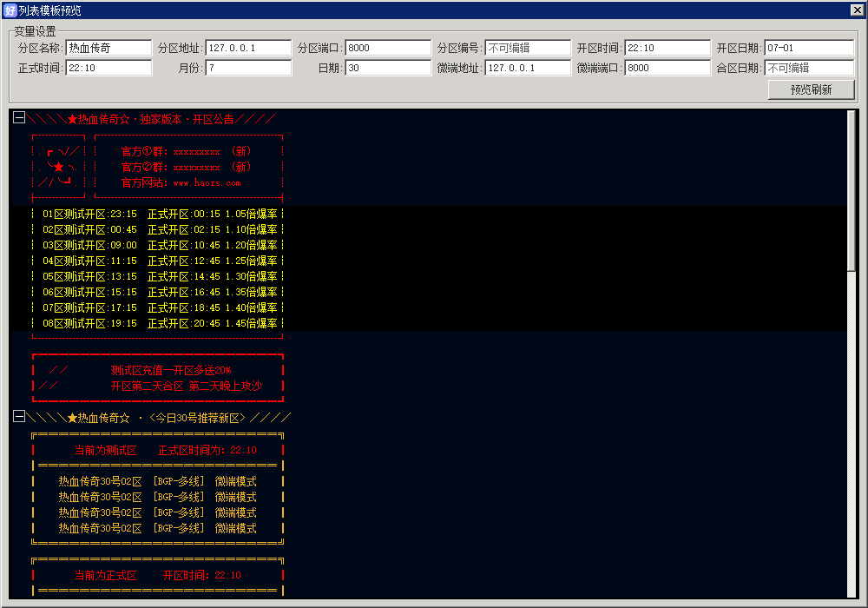Click the disabled 分区编号 field
The width and height of the screenshot is (868, 608).
pyautogui.click(x=528, y=48)
